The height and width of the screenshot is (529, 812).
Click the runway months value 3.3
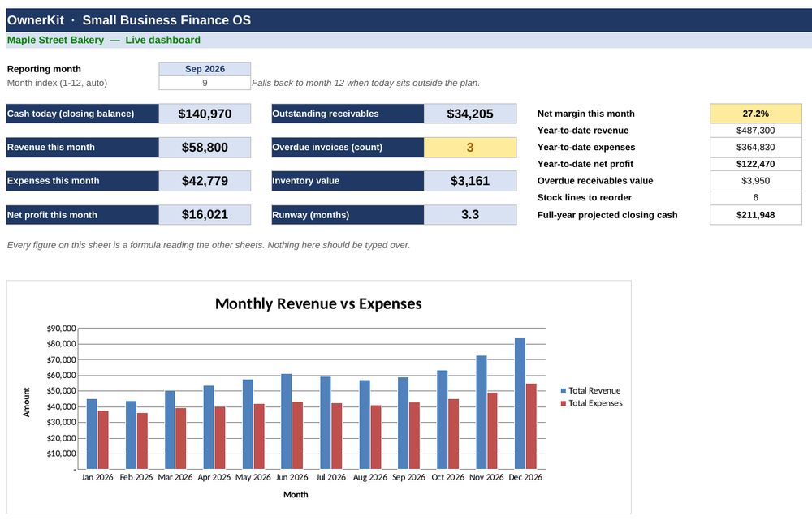coord(469,215)
